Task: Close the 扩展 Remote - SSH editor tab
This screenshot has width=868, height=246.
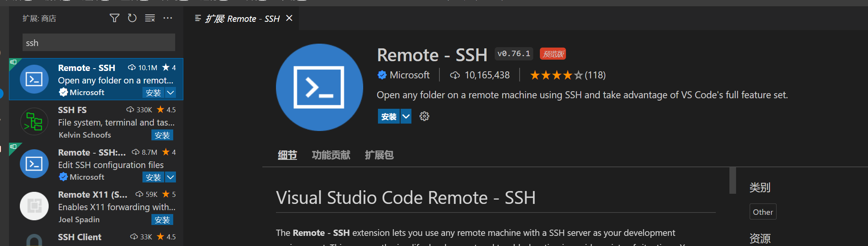Action: pos(289,18)
